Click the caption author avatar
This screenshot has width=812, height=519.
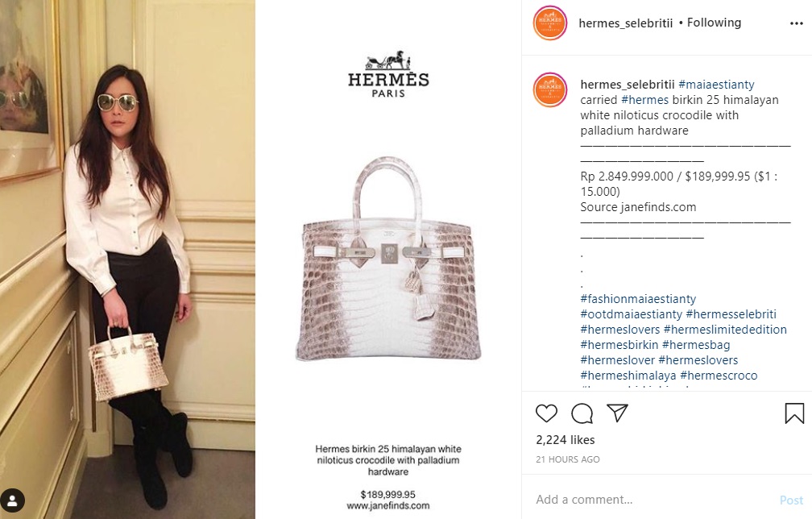point(550,89)
